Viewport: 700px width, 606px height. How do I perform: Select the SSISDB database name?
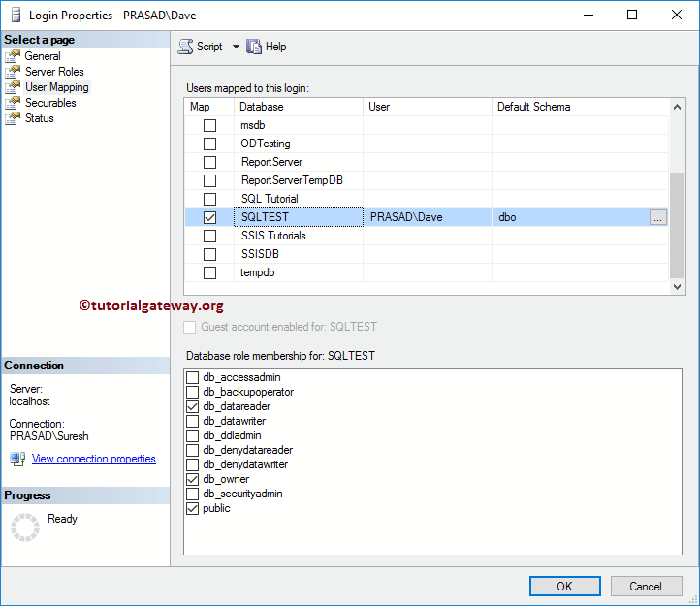pos(260,254)
